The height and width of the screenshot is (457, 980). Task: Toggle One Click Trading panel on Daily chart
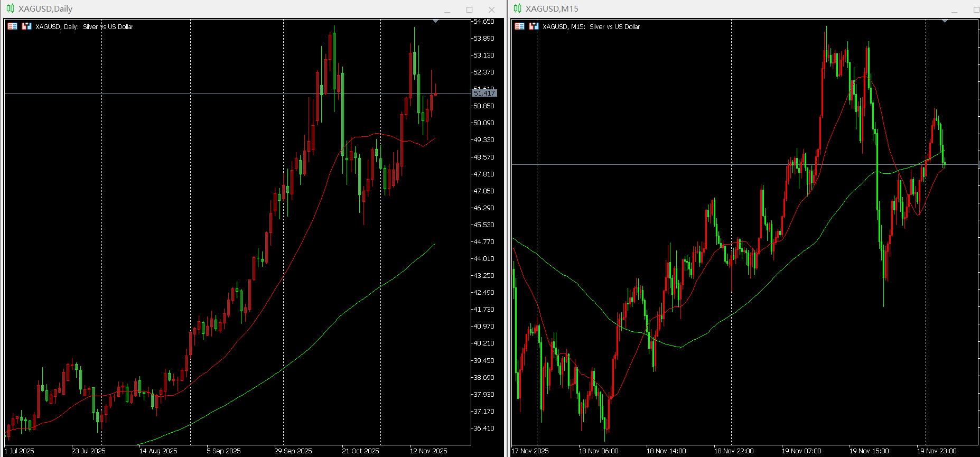(26, 26)
